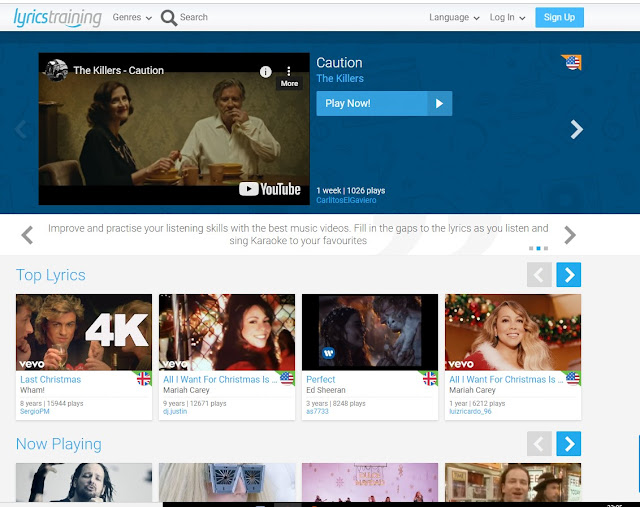640x507 pixels.
Task: Open the Genres dropdown menu
Action: tap(132, 18)
